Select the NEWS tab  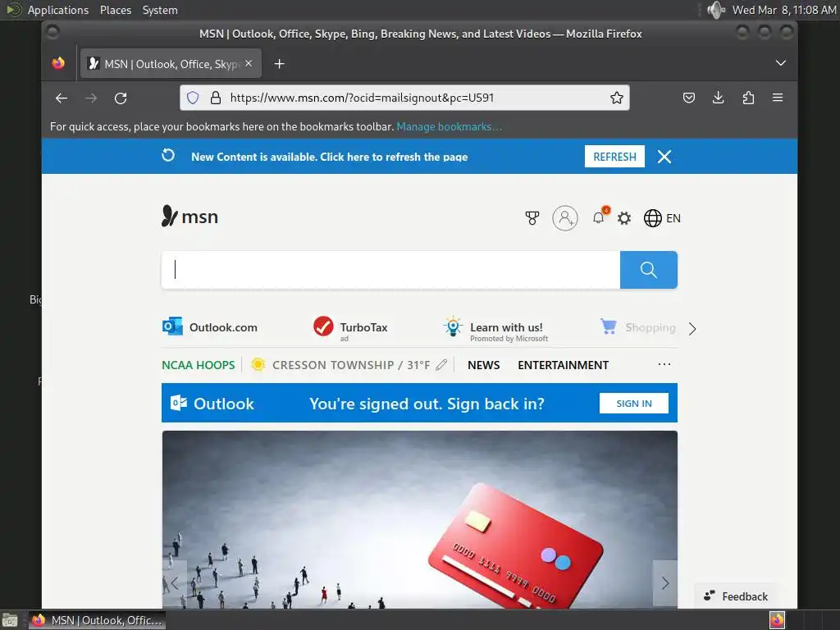(484, 365)
